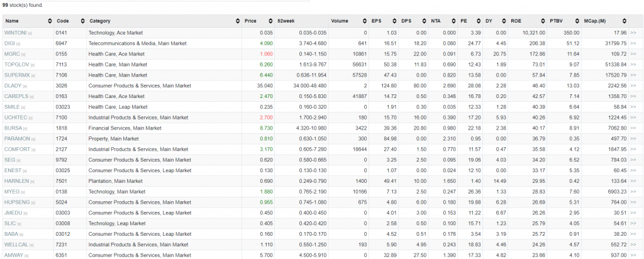Select ROE value 10,321.00
This screenshot has width=644, height=259.
tap(535, 33)
